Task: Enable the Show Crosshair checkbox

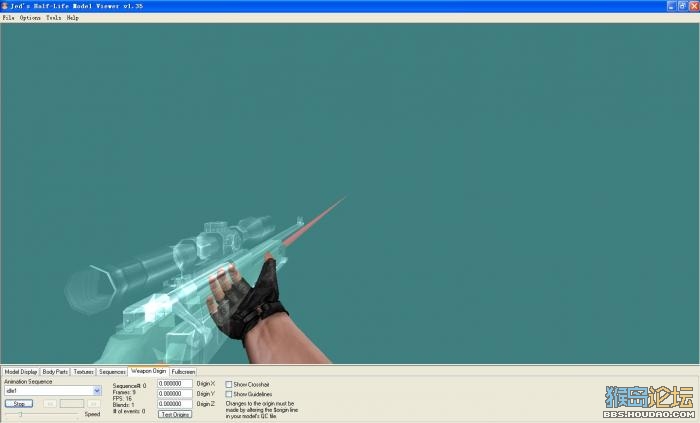Action: pos(229,384)
